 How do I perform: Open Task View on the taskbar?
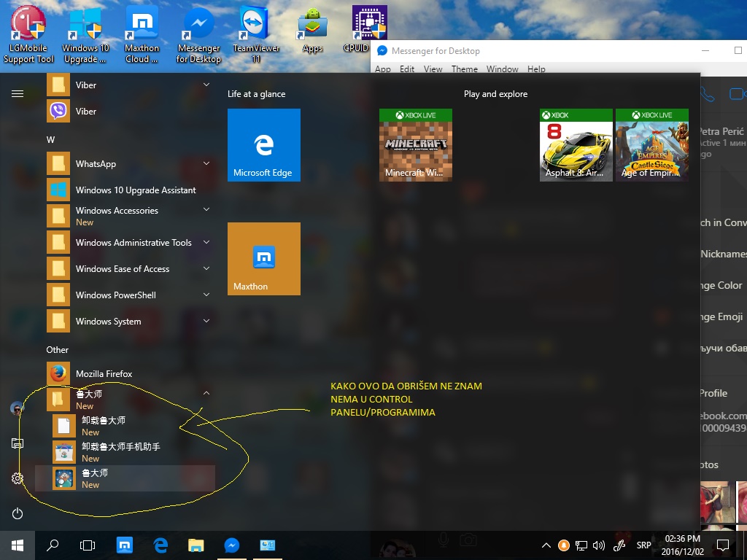click(x=88, y=545)
